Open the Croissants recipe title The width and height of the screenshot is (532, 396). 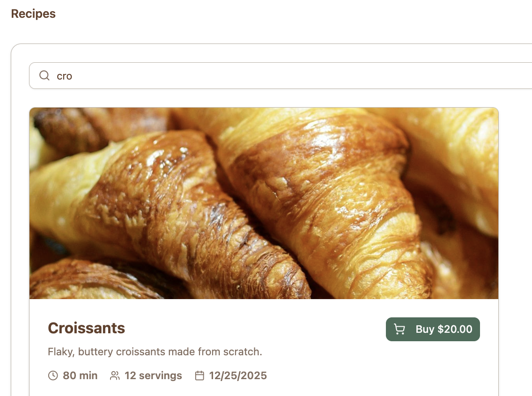[x=86, y=328]
